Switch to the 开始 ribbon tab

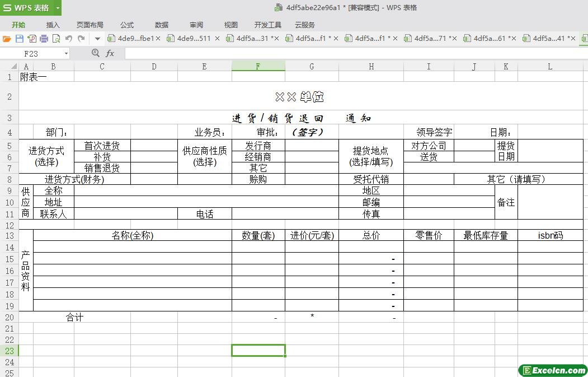18,25
